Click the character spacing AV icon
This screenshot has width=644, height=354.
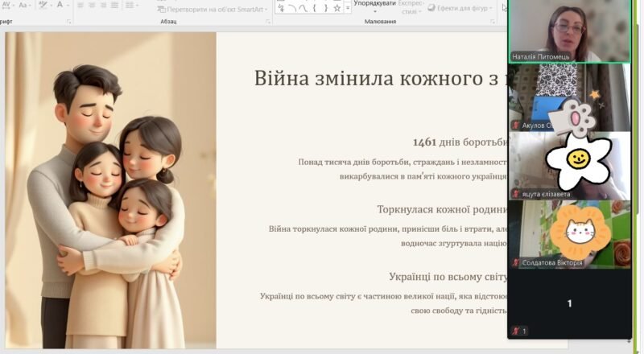coord(6,5)
